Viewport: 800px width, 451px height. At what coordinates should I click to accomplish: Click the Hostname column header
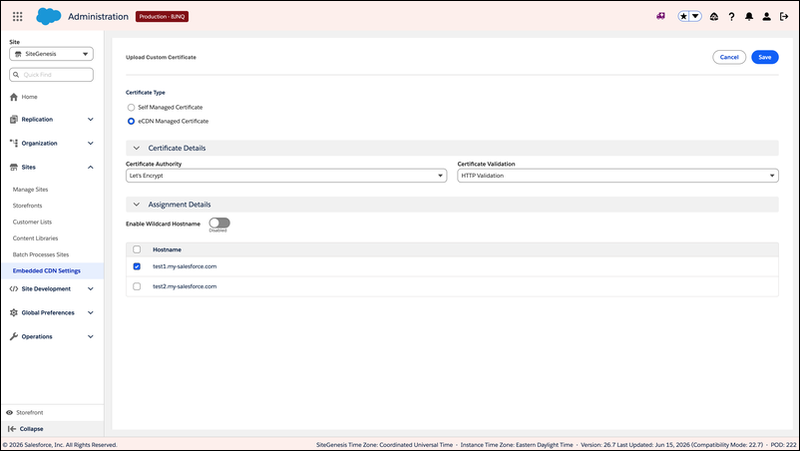click(x=167, y=249)
